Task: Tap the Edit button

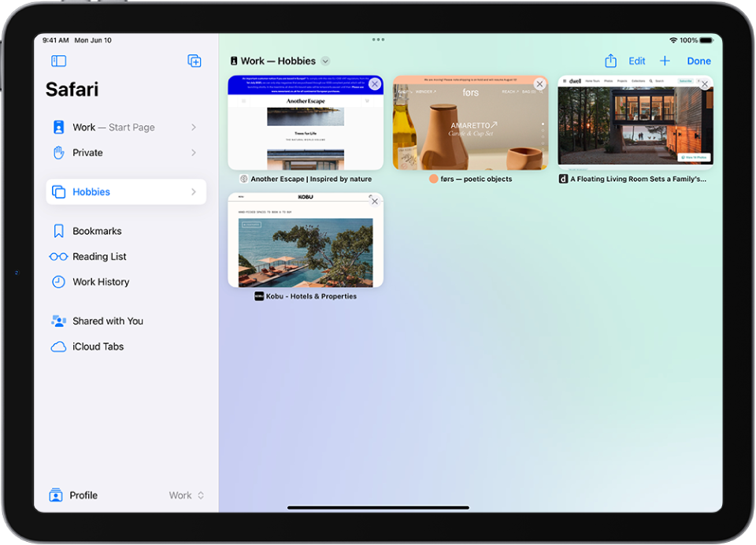Action: click(x=636, y=61)
